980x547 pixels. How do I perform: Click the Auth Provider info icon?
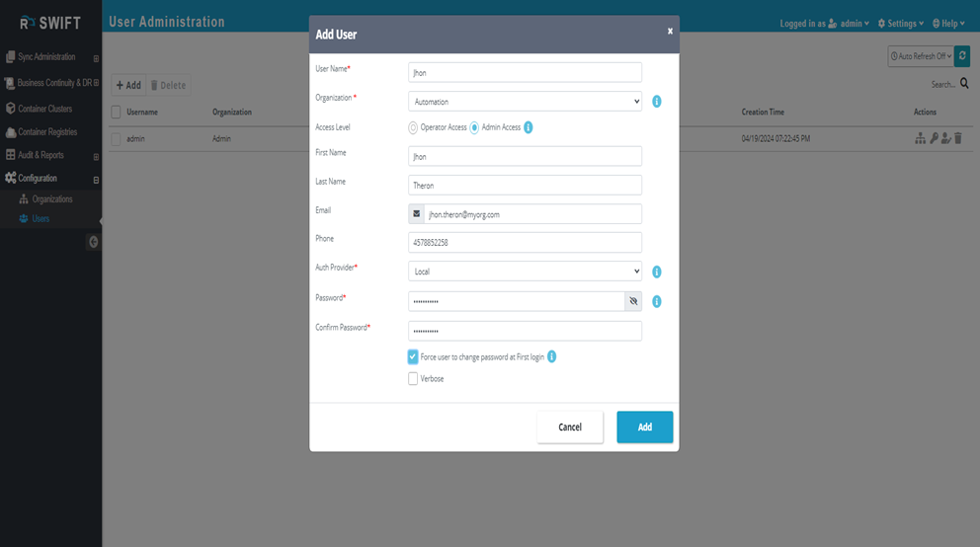pyautogui.click(x=656, y=272)
